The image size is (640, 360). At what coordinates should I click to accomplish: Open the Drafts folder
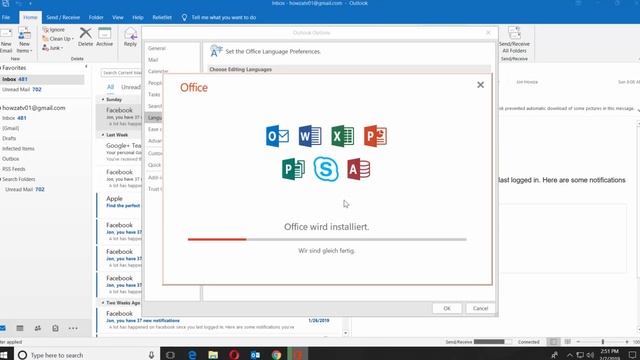9,138
